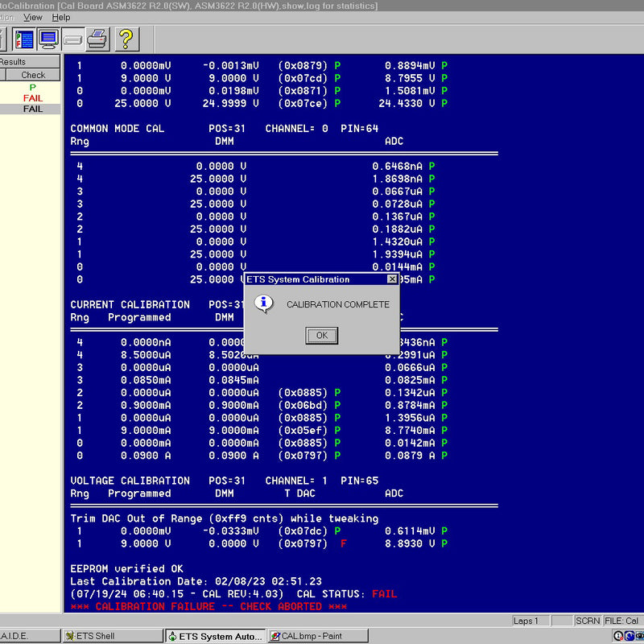The image size is (644, 644).
Task: Click the SCRN indicator in the status bar
Action: tap(588, 621)
